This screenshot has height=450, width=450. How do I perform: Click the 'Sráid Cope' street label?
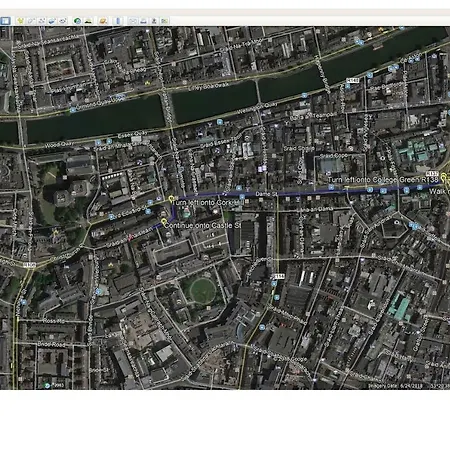pyautogui.click(x=334, y=156)
